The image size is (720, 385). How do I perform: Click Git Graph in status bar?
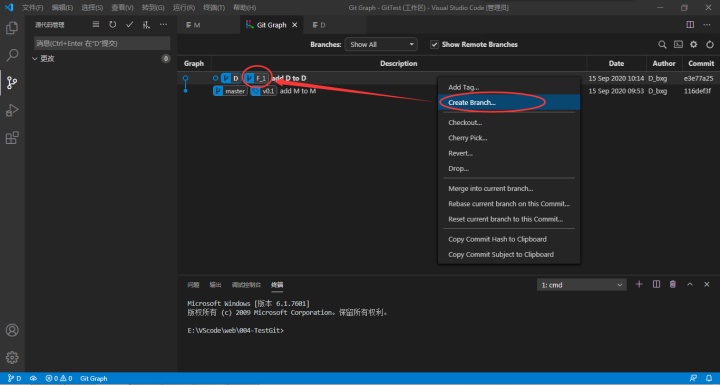94,379
